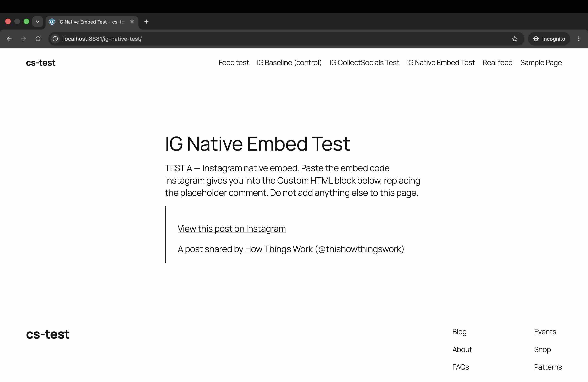Click the cs-test header site title
The width and height of the screenshot is (588, 382).
41,63
